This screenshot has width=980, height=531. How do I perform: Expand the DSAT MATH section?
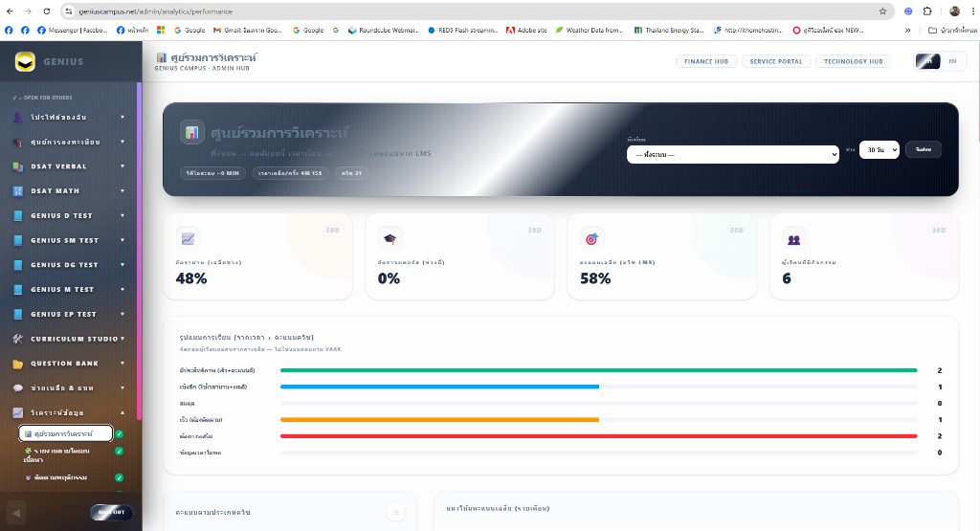122,191
